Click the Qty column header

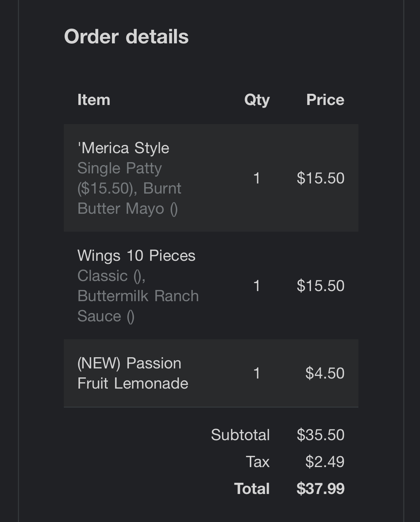coord(257,100)
